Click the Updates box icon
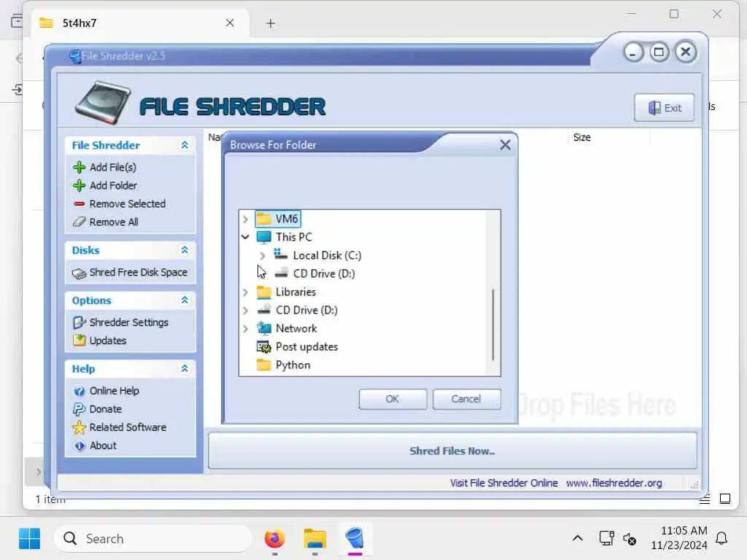747x560 pixels. [79, 341]
